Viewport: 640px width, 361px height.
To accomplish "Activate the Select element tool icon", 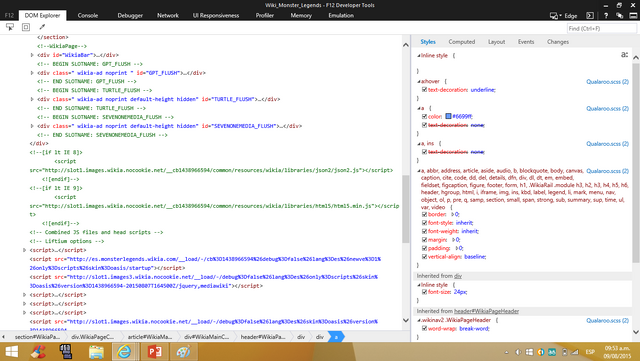I will coord(10,27).
